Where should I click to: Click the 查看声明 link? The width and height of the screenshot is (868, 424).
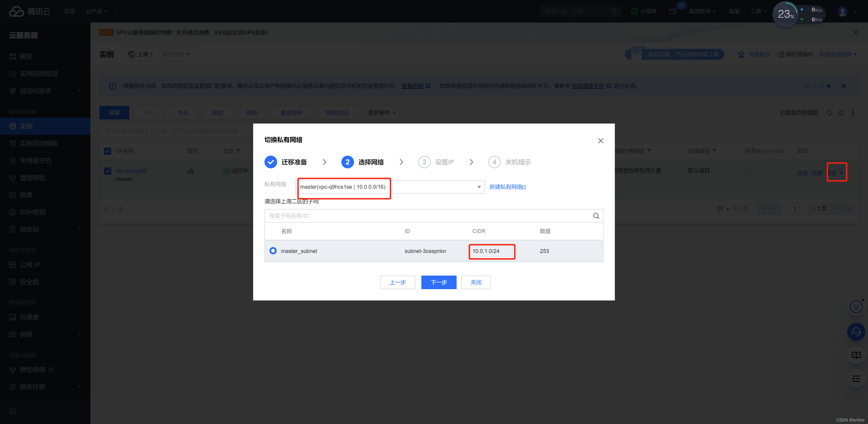412,86
